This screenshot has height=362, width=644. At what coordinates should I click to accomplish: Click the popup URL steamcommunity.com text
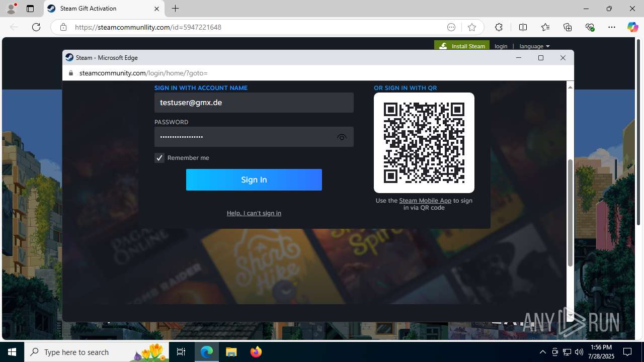point(113,73)
